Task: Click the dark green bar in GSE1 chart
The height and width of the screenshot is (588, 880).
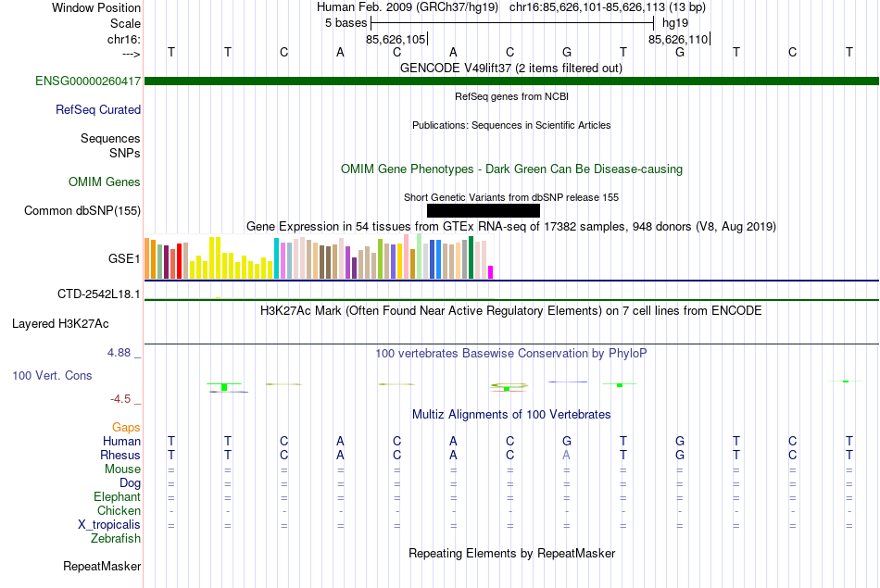Action: 471,257
